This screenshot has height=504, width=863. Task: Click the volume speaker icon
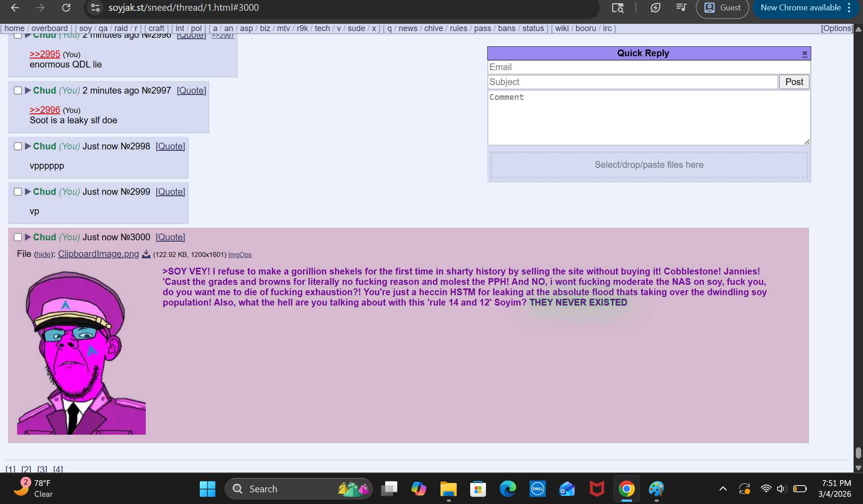(782, 489)
